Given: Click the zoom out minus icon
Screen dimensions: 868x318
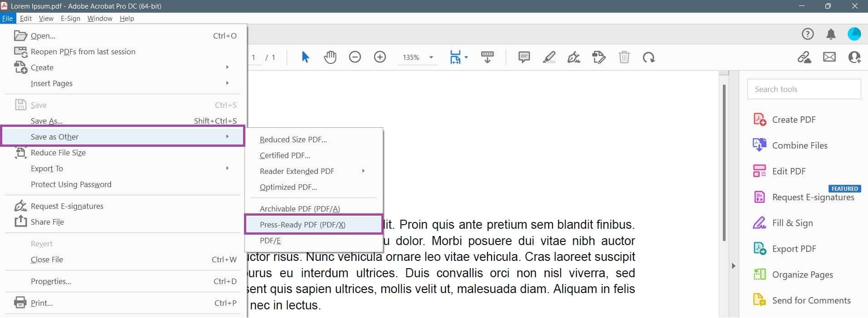Looking at the screenshot, I should 355,58.
